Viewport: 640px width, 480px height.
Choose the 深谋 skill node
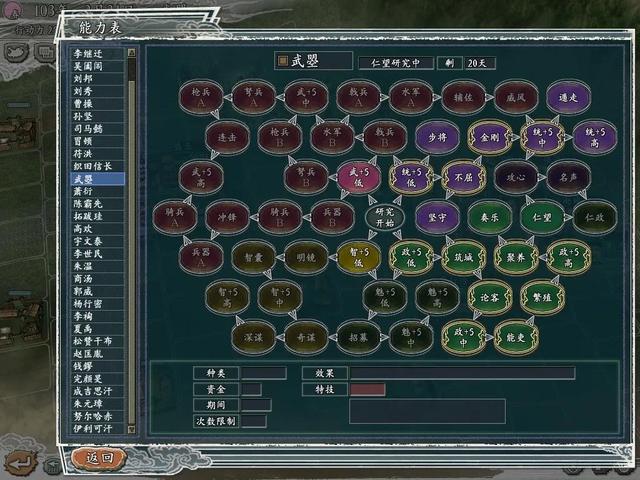[x=253, y=337]
